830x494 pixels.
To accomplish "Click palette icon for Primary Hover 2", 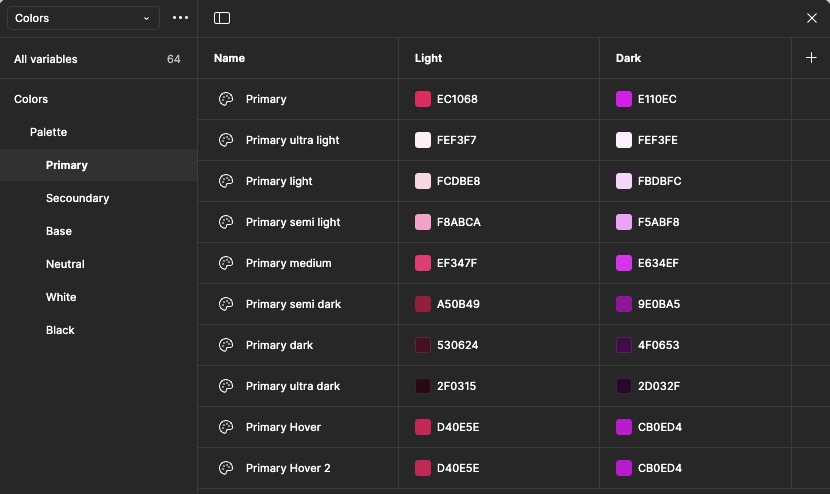I will (226, 468).
